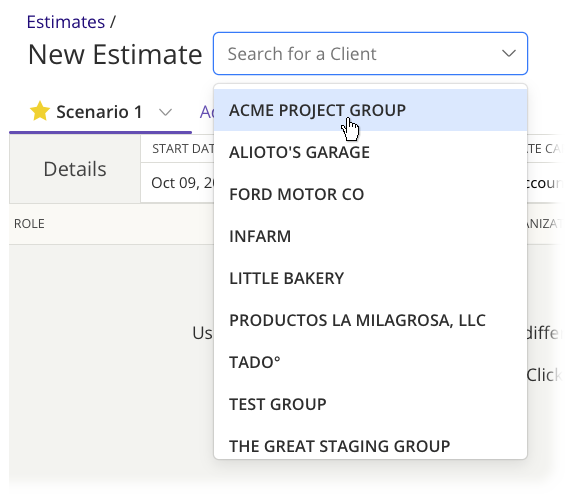Select TADO° client option
The image size is (565, 494).
click(x=370, y=362)
